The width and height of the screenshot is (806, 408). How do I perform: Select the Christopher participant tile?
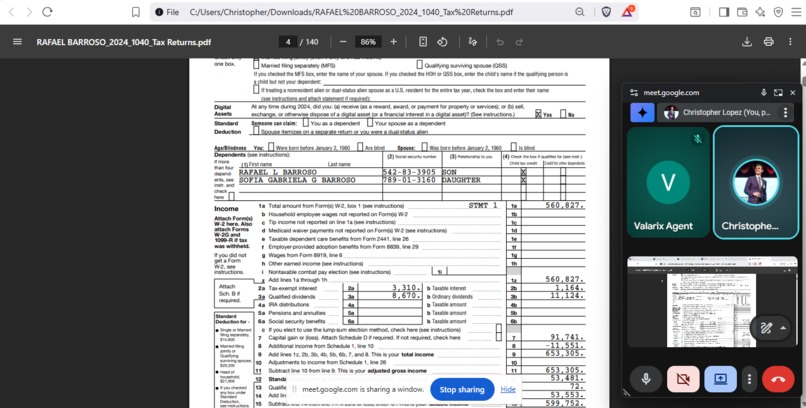click(756, 182)
